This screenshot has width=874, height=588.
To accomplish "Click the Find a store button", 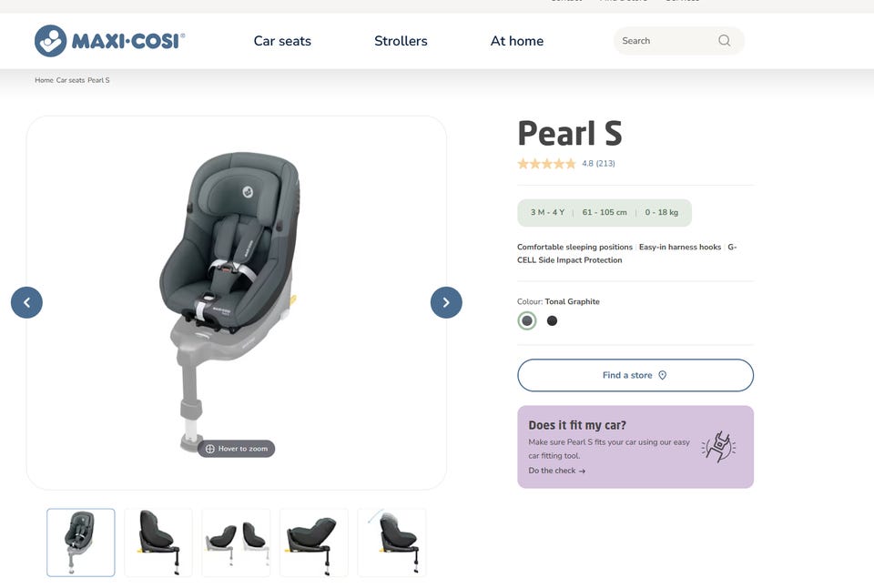I will [x=635, y=375].
